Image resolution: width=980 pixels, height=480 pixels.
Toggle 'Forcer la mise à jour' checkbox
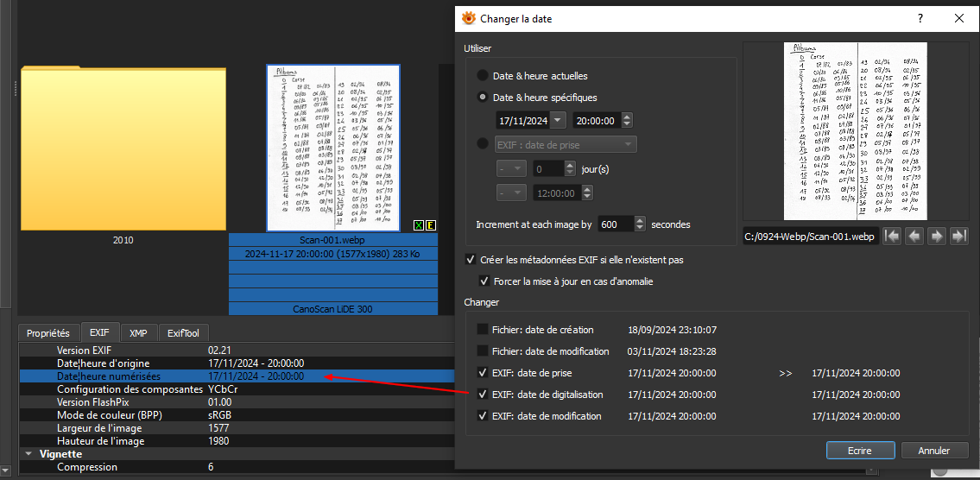click(484, 281)
